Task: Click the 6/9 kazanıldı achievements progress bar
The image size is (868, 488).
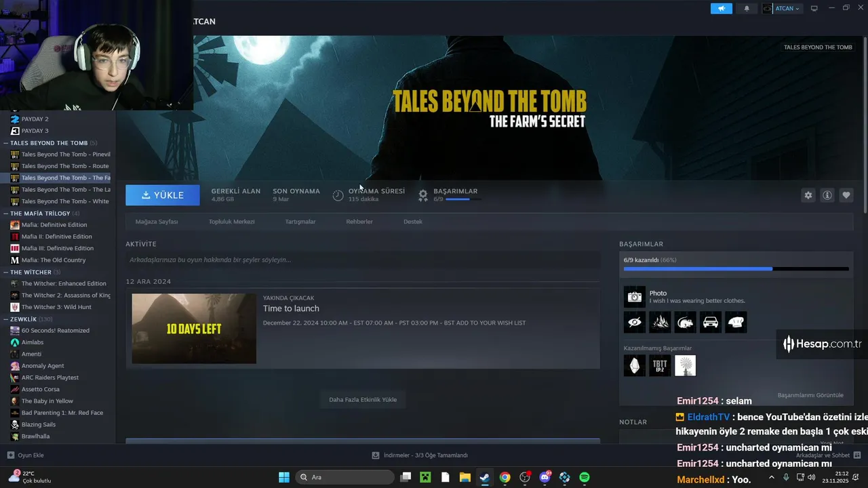Action: click(x=736, y=269)
